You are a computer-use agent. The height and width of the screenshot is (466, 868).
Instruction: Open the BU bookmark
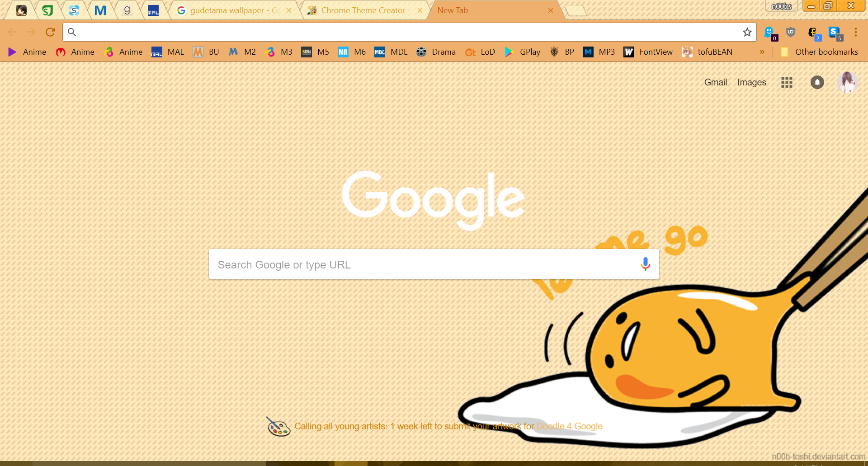tap(206, 52)
